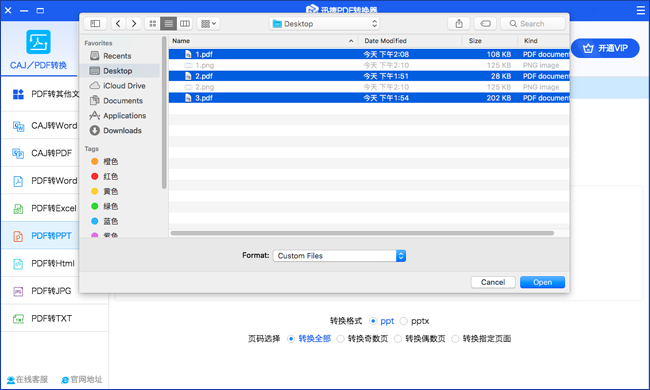
Task: Open CAJ转Word in app sidebar
Action: [40, 126]
